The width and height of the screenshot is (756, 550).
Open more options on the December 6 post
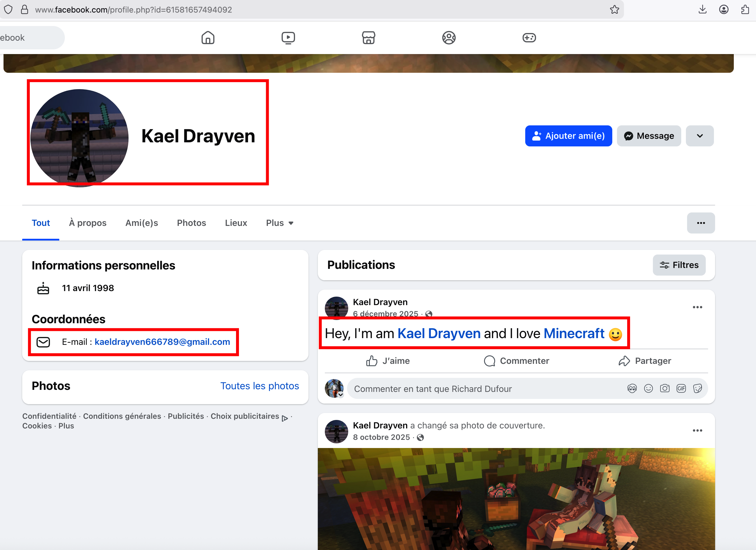click(x=697, y=307)
